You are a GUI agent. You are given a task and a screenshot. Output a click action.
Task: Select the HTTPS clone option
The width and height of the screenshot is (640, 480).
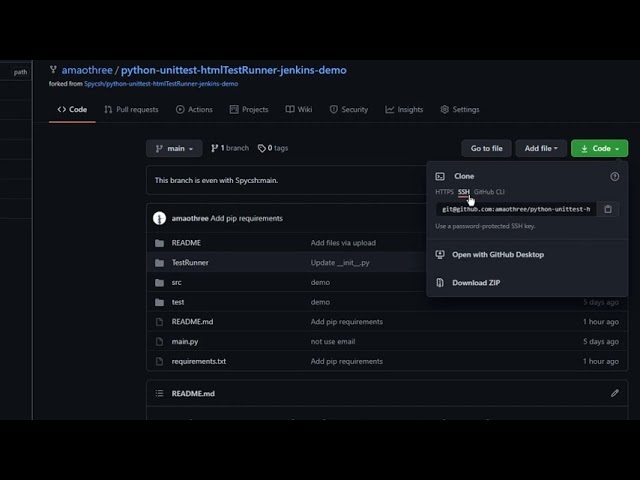pyautogui.click(x=444, y=192)
